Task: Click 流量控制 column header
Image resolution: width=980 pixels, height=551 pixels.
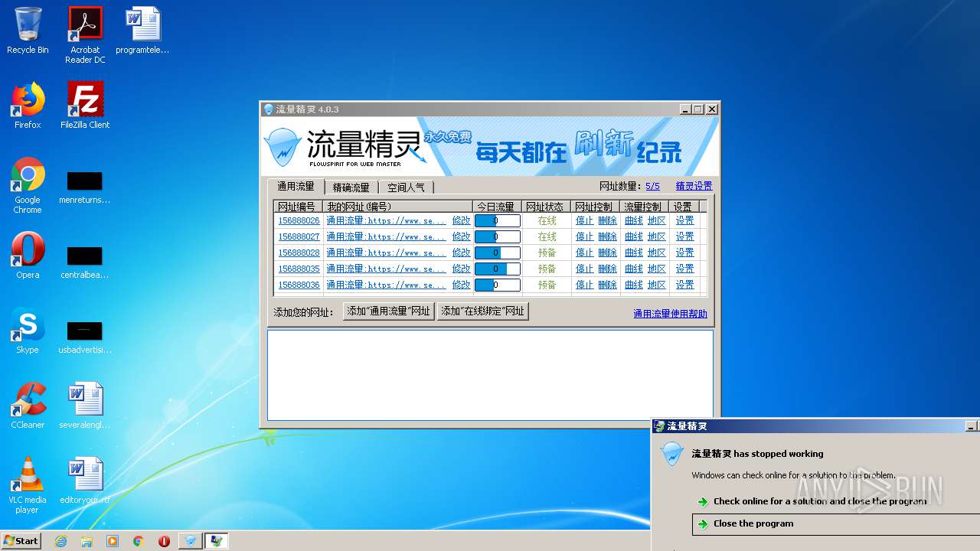Action: tap(644, 207)
